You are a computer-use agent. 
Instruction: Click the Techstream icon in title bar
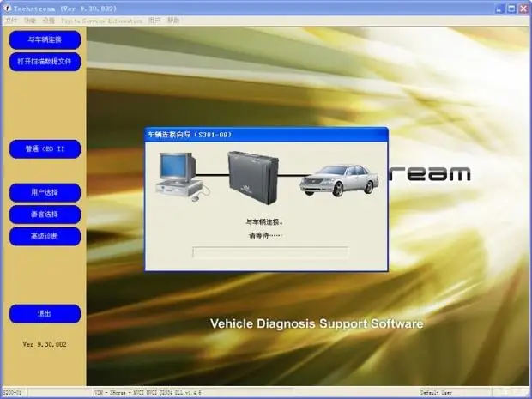point(7,8)
